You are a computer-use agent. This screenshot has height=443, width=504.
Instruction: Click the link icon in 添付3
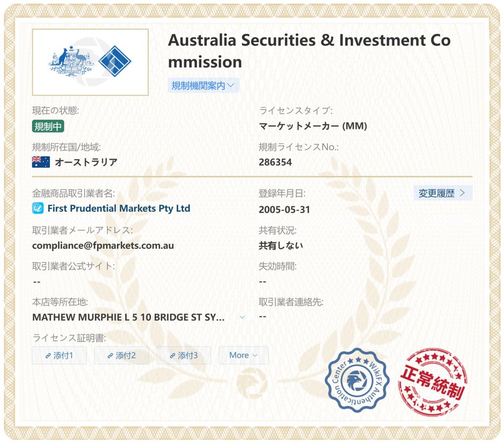tap(173, 356)
